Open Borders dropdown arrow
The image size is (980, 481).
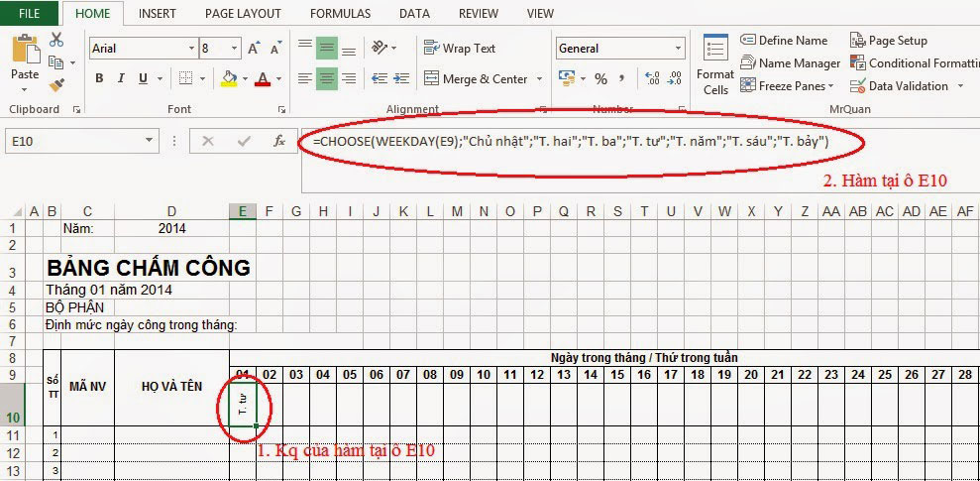pyautogui.click(x=202, y=78)
